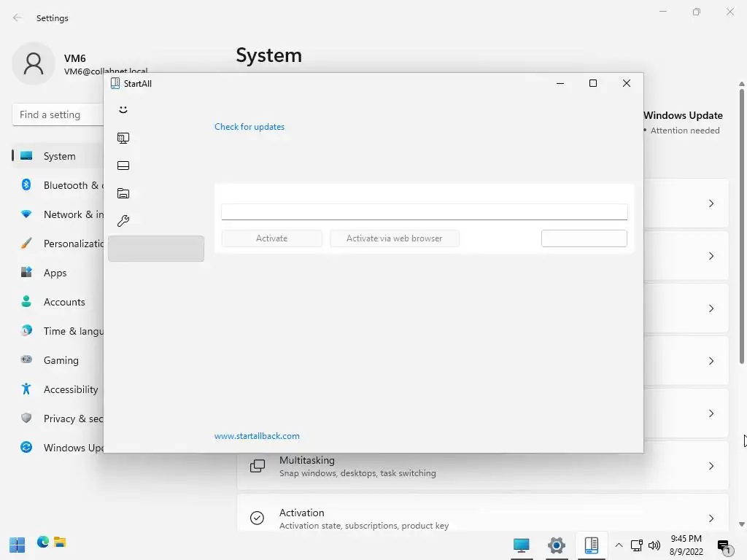747x560 pixels.
Task: Click the Time & language clock icon
Action: (26, 330)
